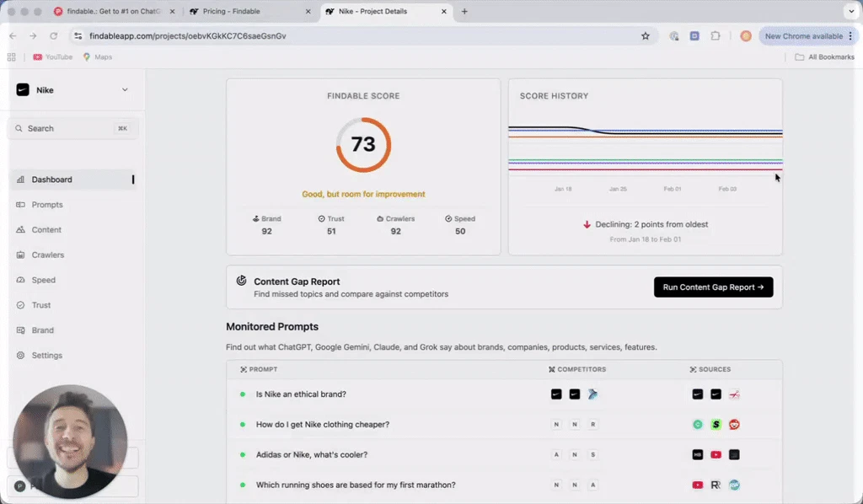Click green 'S' source icon in cheaper clothing row
The height and width of the screenshot is (504, 863).
[716, 424]
